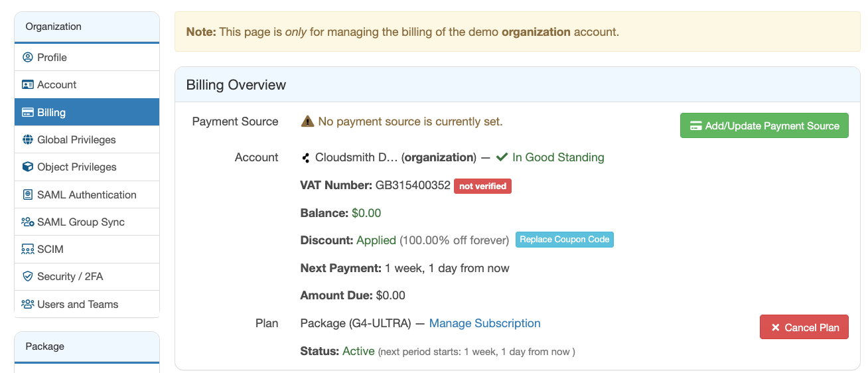Go to Global Privileges section
Viewport: 868px width, 373px height.
coord(76,140)
